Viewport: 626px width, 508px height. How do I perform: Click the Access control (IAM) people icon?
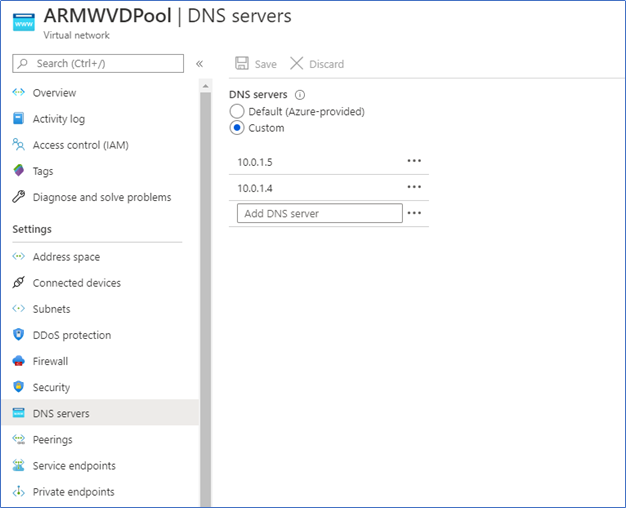18,145
